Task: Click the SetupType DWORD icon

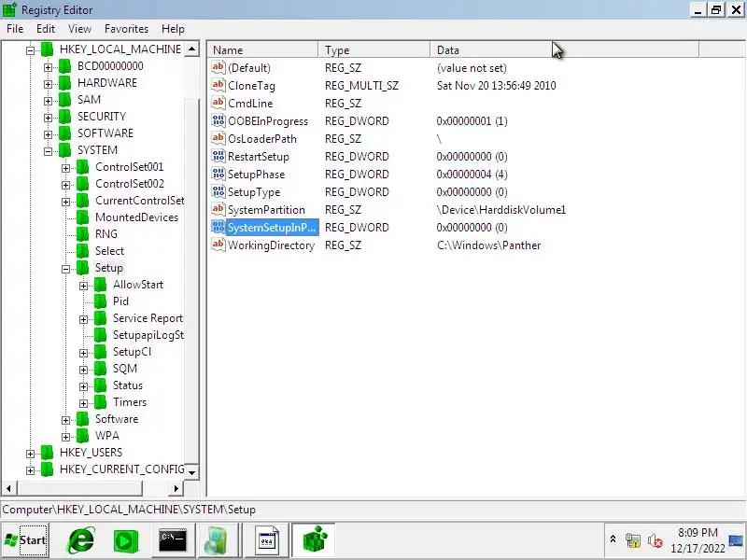Action: pyautogui.click(x=218, y=192)
